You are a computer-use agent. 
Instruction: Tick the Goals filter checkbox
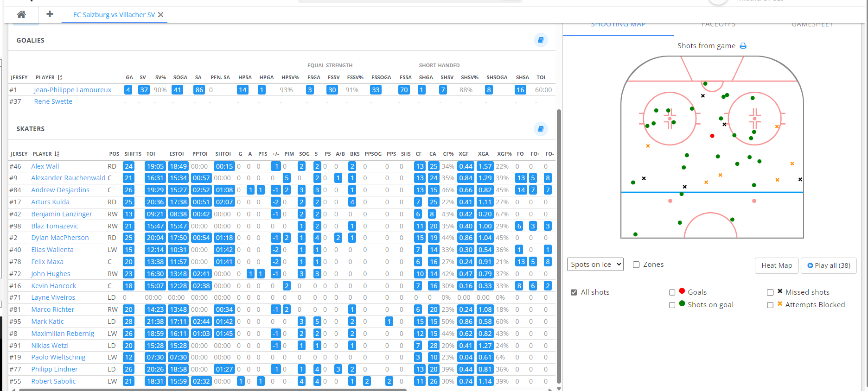pyautogui.click(x=672, y=292)
